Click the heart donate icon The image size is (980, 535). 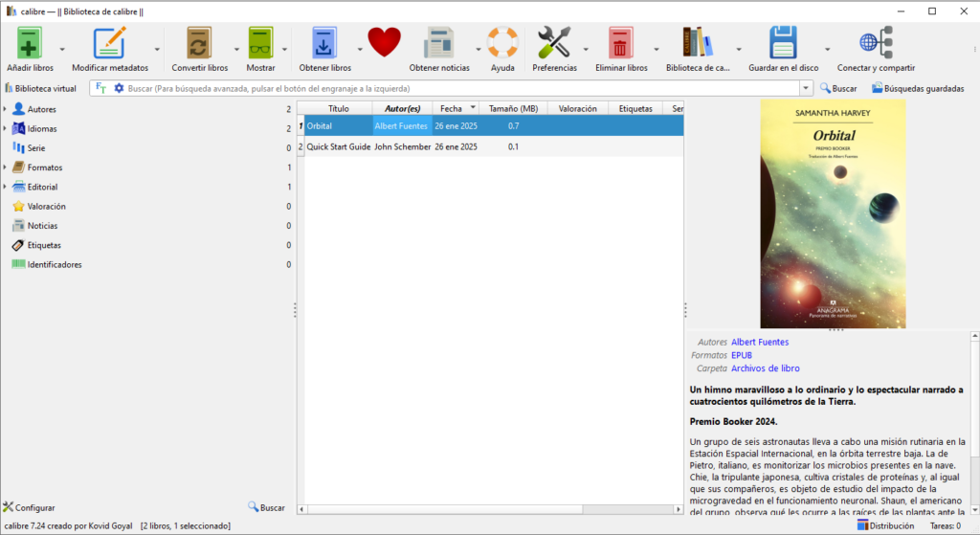coord(384,44)
